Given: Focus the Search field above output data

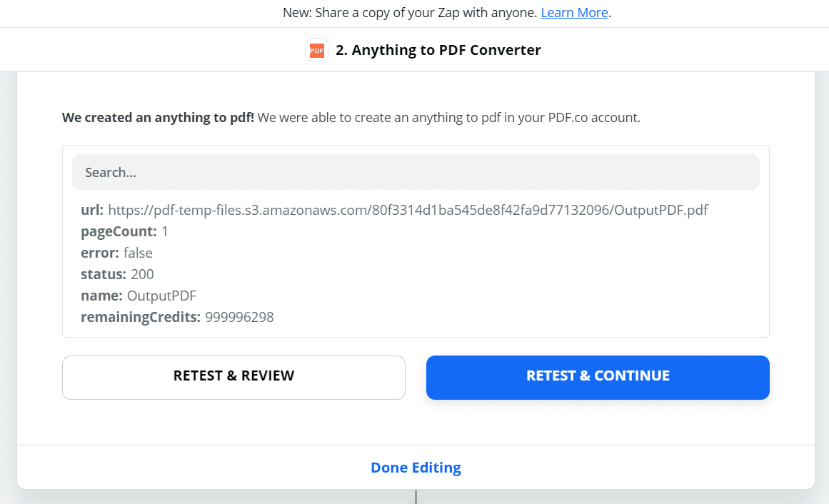Looking at the screenshot, I should pyautogui.click(x=416, y=172).
